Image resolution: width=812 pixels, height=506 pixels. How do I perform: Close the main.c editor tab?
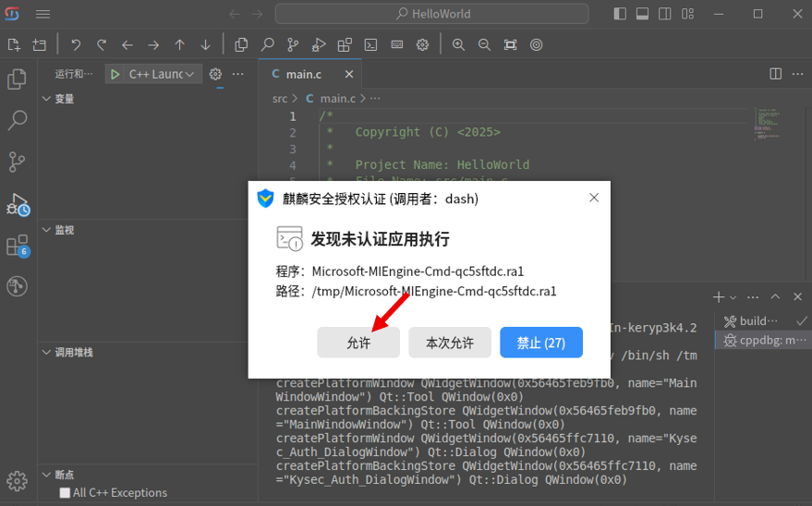click(349, 75)
